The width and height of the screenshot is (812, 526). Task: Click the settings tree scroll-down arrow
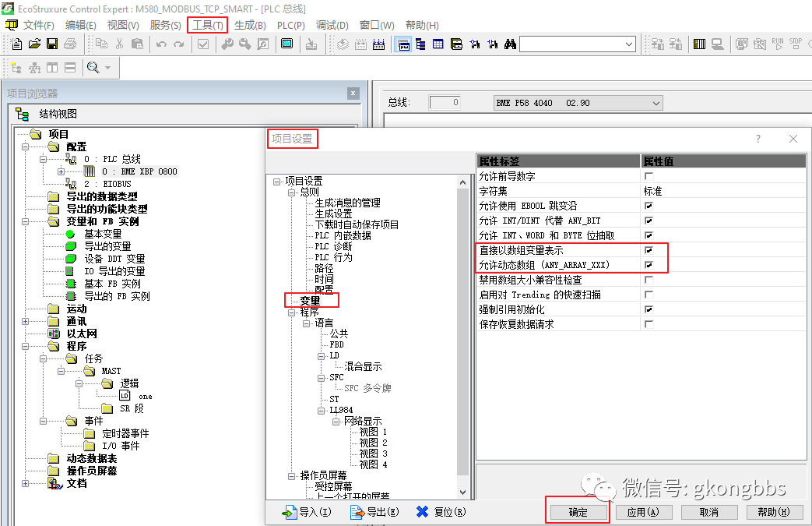click(x=462, y=492)
